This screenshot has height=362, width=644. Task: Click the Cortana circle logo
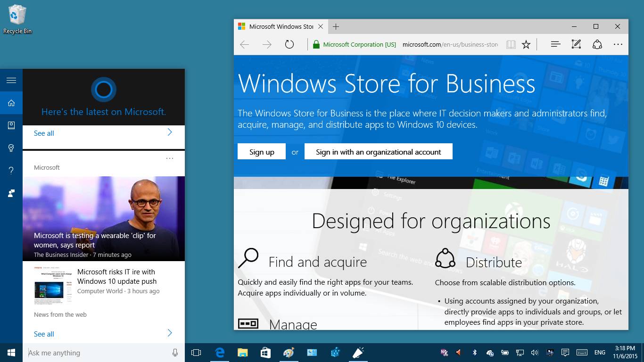(x=104, y=90)
